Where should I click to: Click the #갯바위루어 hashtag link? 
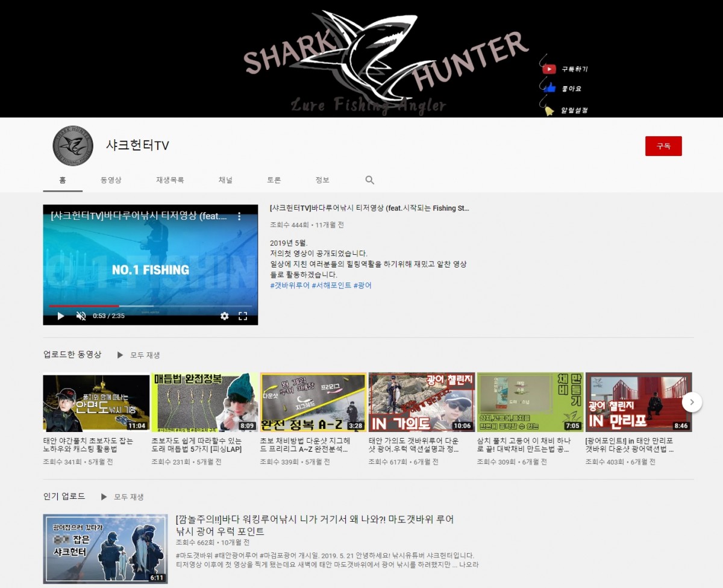[x=290, y=286]
